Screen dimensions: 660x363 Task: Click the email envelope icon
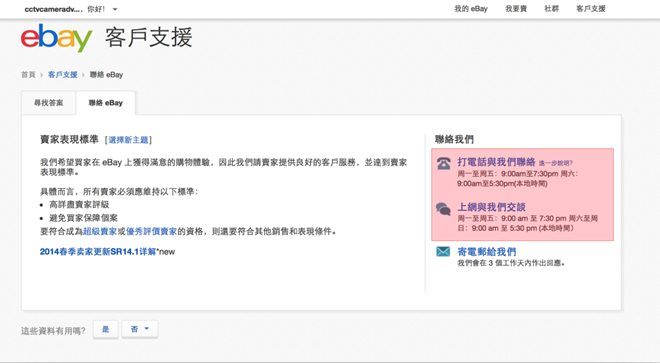(x=443, y=251)
